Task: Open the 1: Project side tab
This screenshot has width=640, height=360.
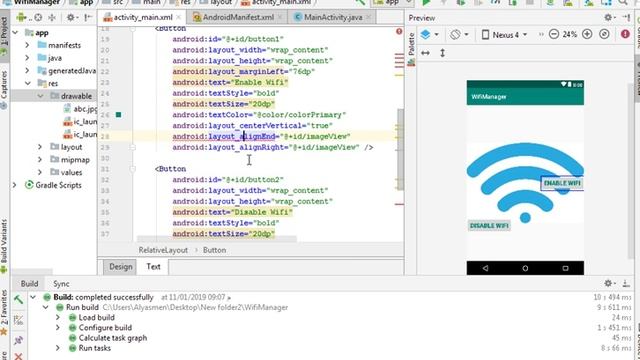Action: coord(4,36)
